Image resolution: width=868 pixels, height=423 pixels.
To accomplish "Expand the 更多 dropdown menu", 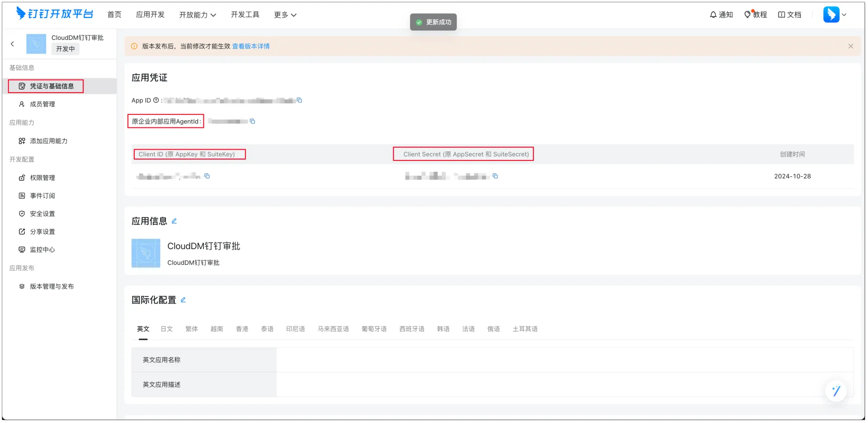I will (285, 15).
